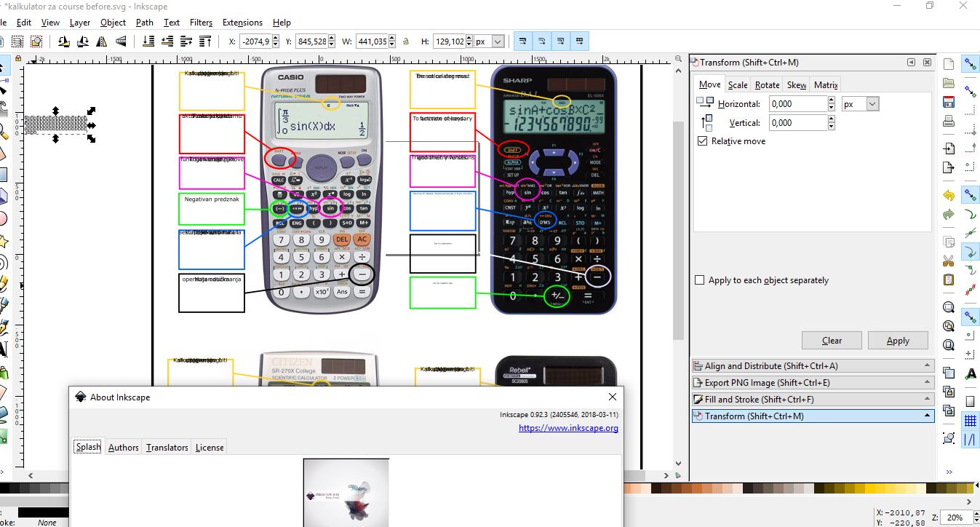Click the Import file icon
The height and width of the screenshot is (527, 980).
pyautogui.click(x=948, y=148)
